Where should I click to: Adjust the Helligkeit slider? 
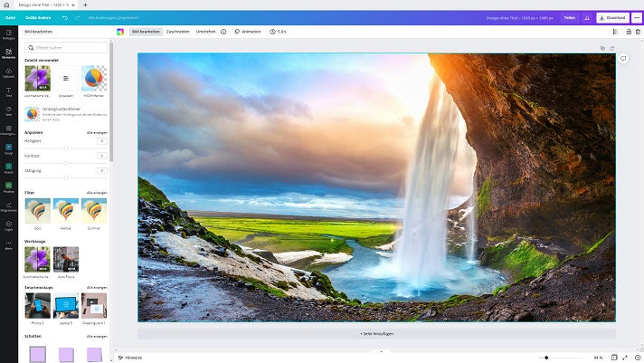(x=65, y=148)
